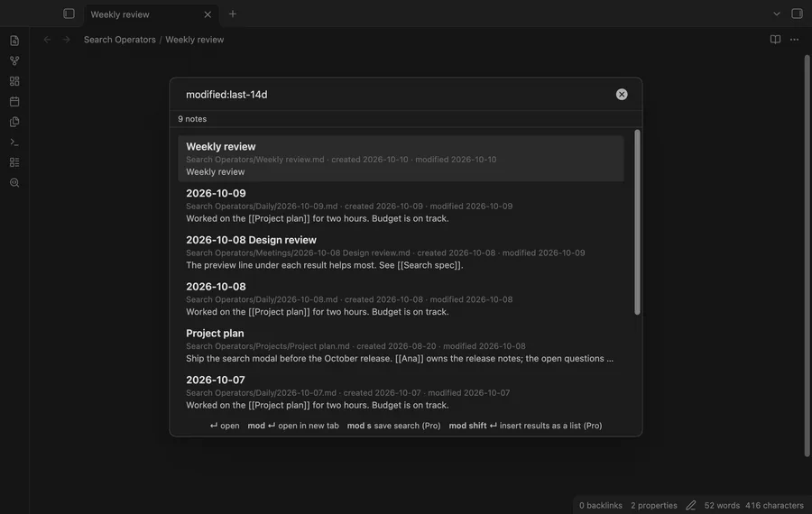Toggle the left sidebar panel
The height and width of the screenshot is (514, 812).
(69, 14)
